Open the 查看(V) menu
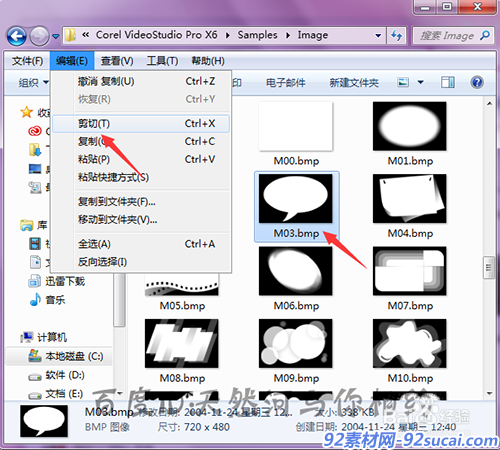Screen dimensions: 500x450 (117, 61)
